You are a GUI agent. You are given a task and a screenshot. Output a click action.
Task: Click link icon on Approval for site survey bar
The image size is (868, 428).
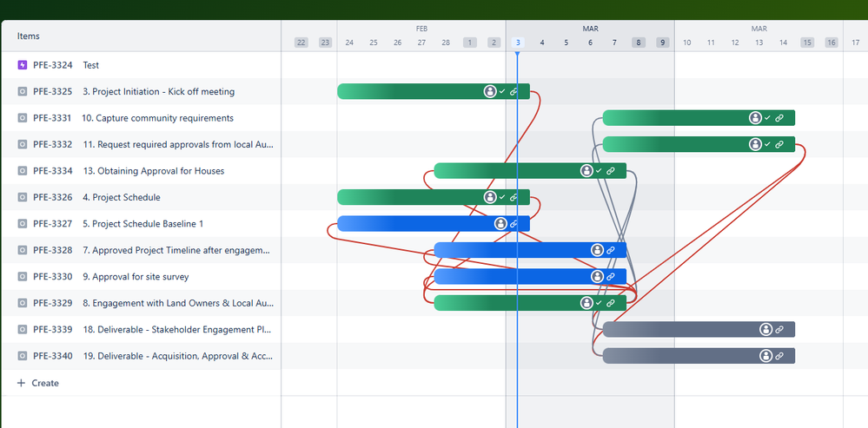point(611,276)
